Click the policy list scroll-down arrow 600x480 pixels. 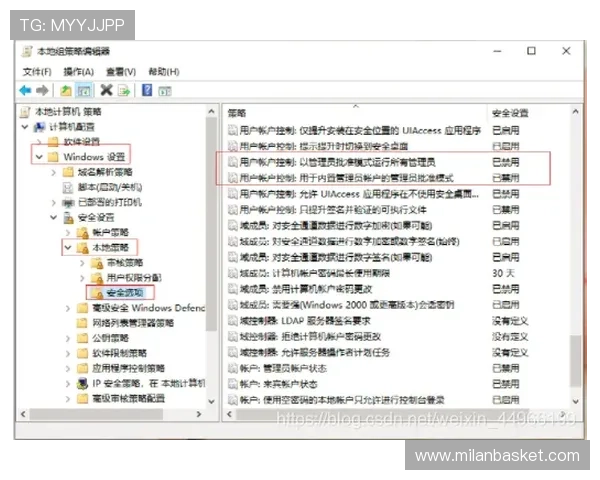pyautogui.click(x=575, y=401)
